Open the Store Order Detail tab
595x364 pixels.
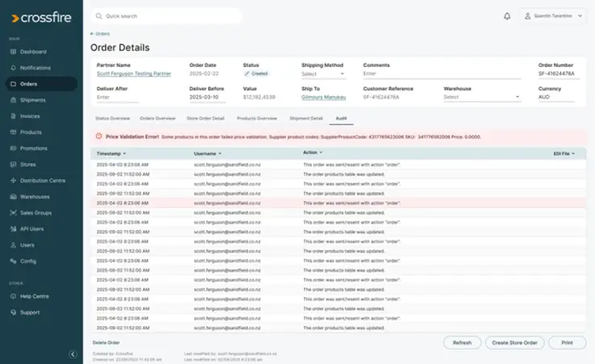tap(205, 118)
